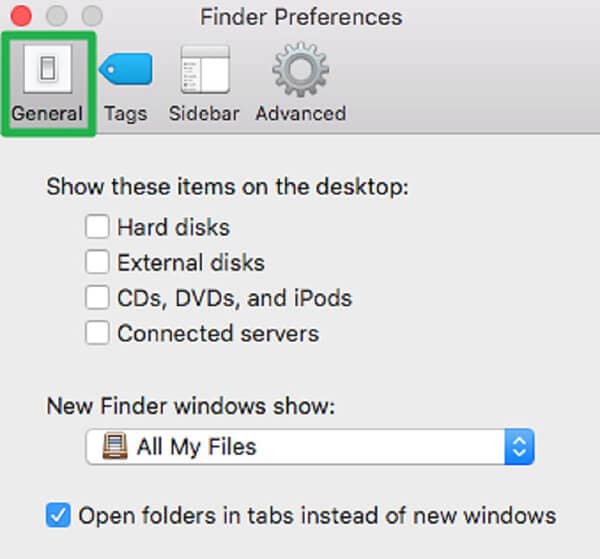Expand the New Finder windows show dropdown
The height and width of the screenshot is (559, 600).
300,446
